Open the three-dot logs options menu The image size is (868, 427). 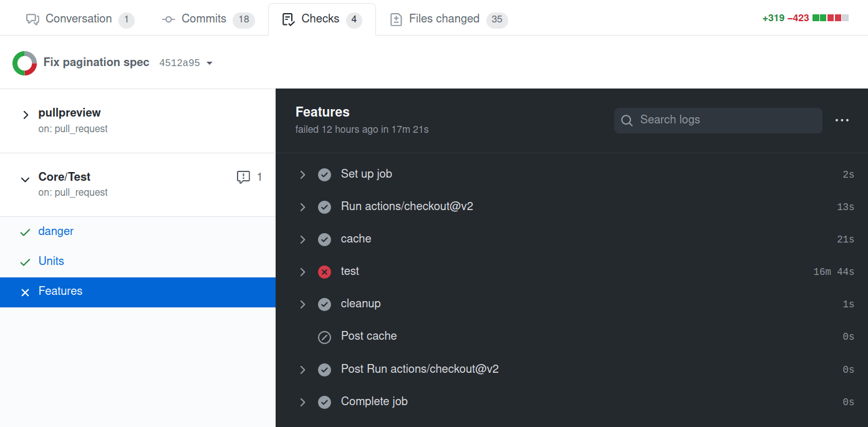[842, 120]
